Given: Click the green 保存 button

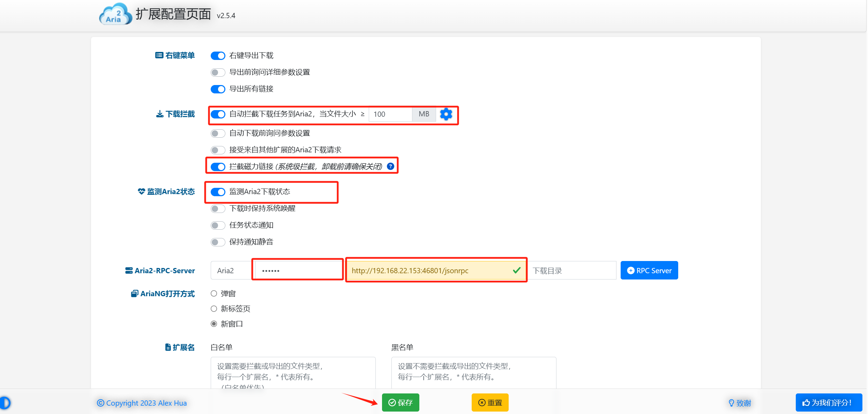Looking at the screenshot, I should click(400, 402).
